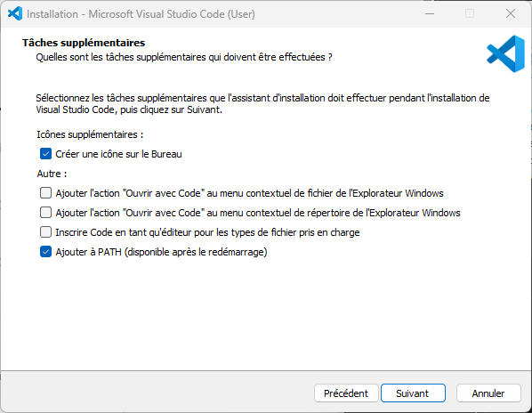The width and height of the screenshot is (532, 413).
Task: Click the greyed-out maximize window icon
Action: point(470,14)
